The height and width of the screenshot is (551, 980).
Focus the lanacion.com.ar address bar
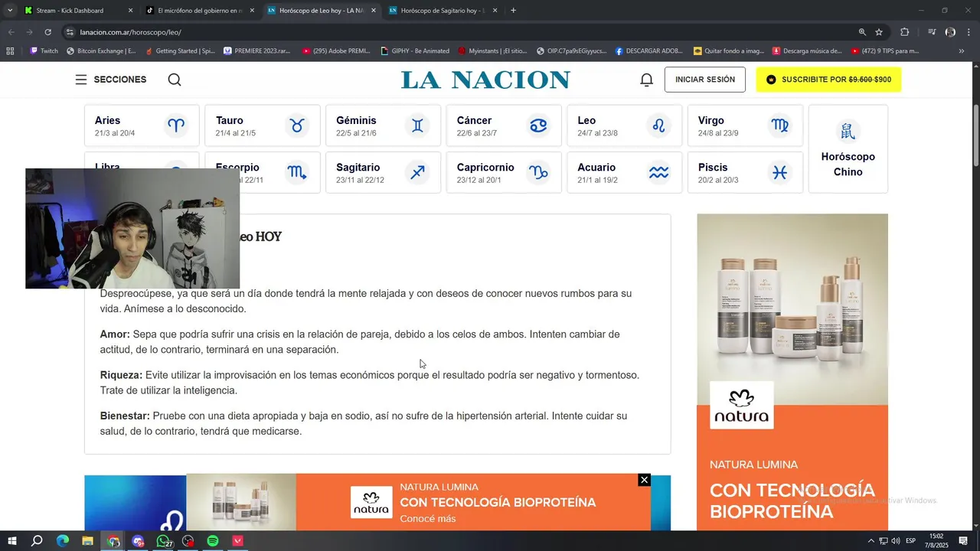click(x=459, y=32)
